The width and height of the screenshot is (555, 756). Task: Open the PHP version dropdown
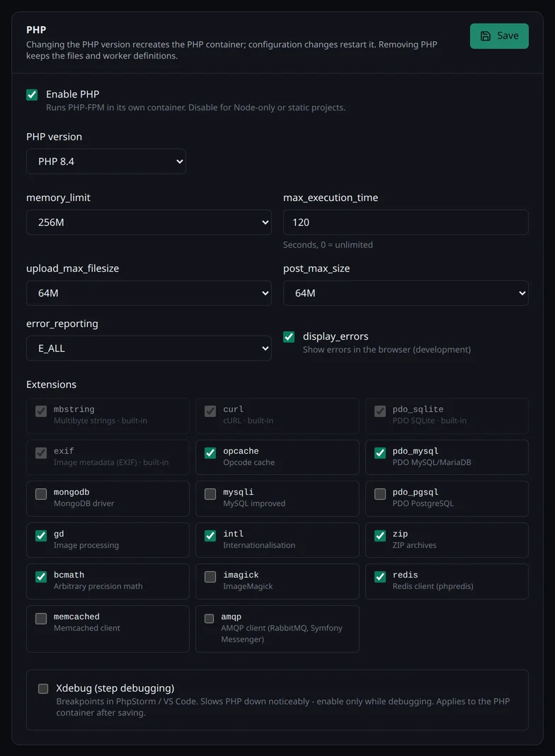[106, 161]
